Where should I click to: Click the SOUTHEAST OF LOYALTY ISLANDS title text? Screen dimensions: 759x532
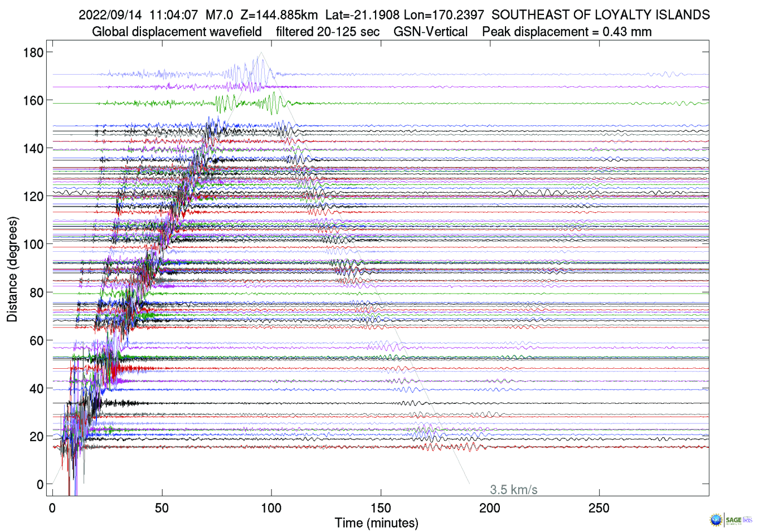tap(600, 15)
